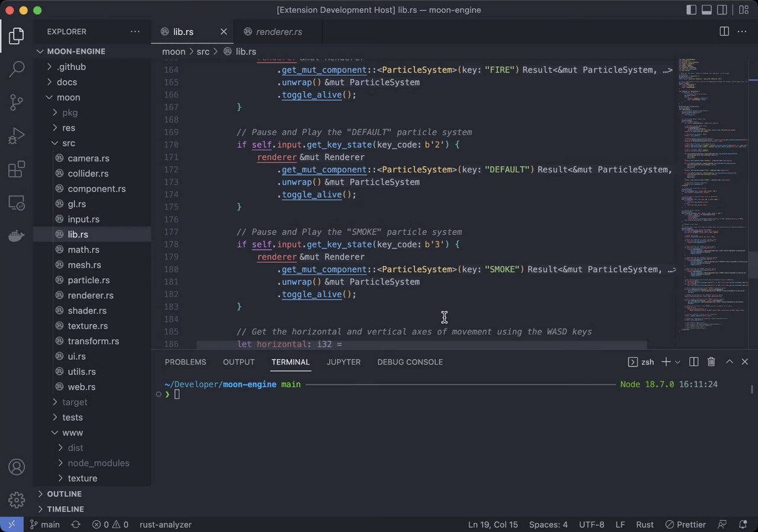Expand the target folder
This screenshot has width=758, height=532.
coord(92,402)
